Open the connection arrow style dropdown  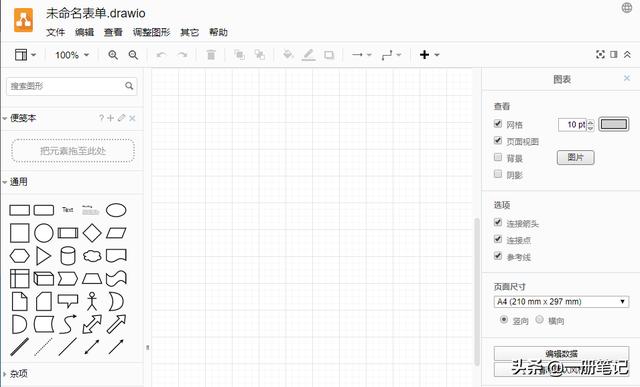(362, 55)
